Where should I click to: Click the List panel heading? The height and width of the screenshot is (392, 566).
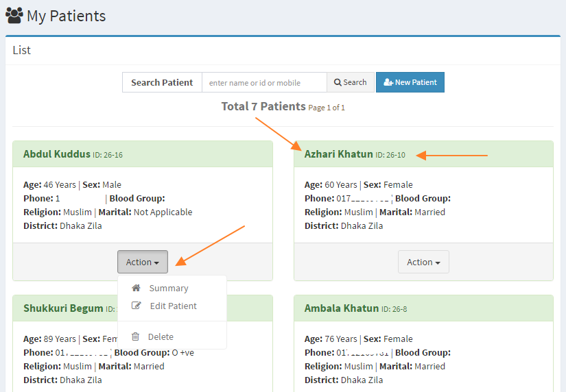pyautogui.click(x=22, y=50)
